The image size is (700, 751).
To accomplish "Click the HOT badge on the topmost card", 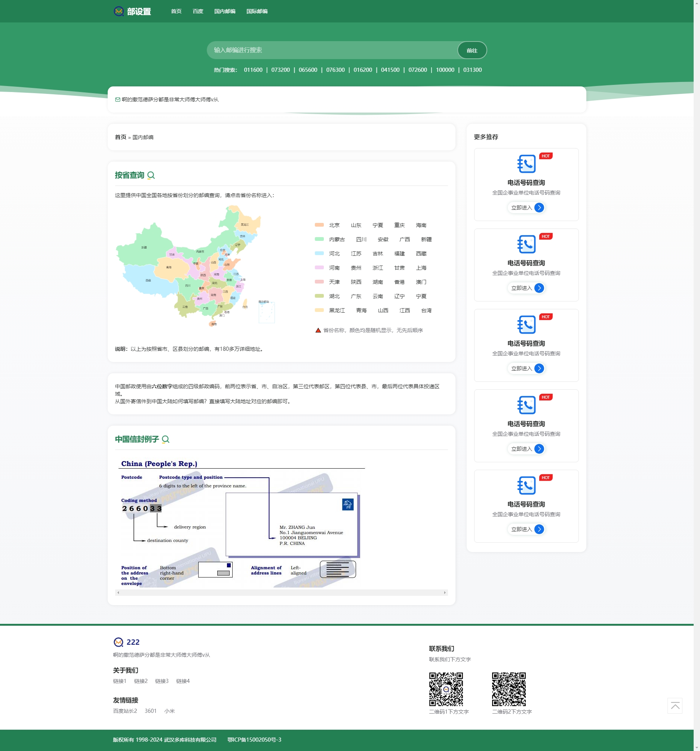I will (x=546, y=155).
